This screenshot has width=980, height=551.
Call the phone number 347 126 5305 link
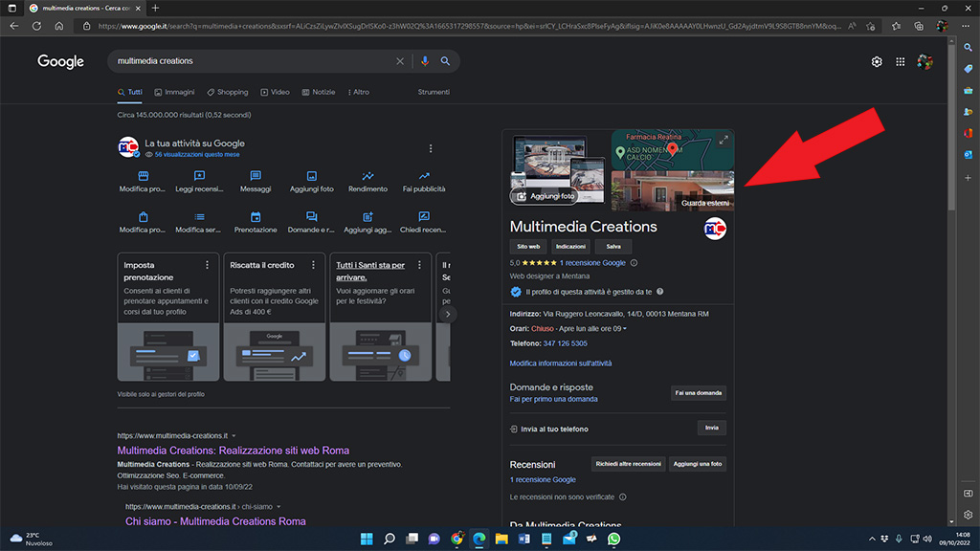[565, 343]
